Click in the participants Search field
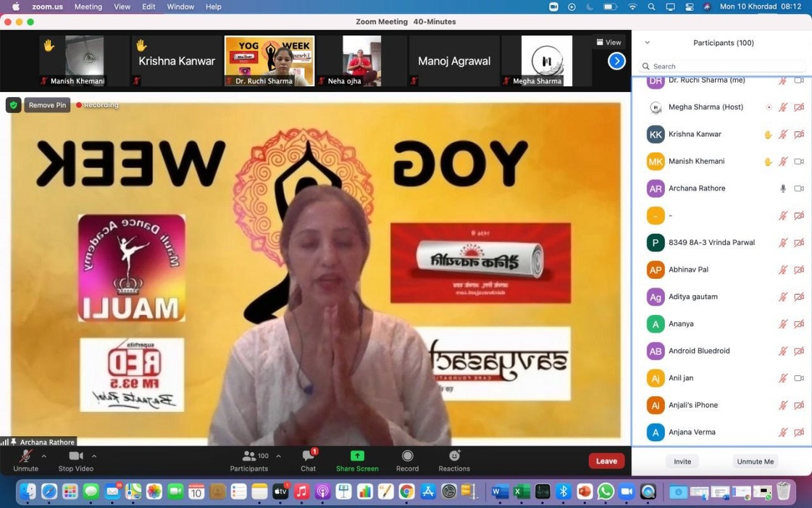Screen dimensions: 812x508 [723, 66]
